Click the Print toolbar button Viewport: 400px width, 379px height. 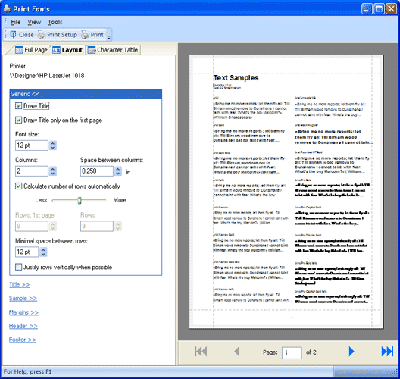click(x=93, y=34)
